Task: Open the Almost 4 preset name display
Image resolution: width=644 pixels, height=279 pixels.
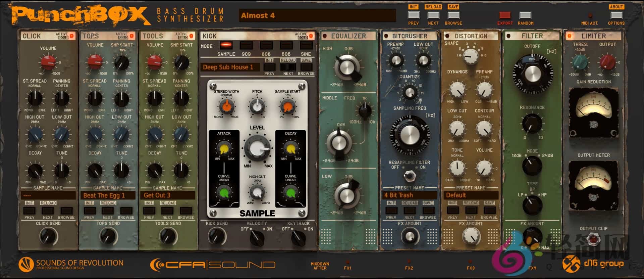Action: 317,15
